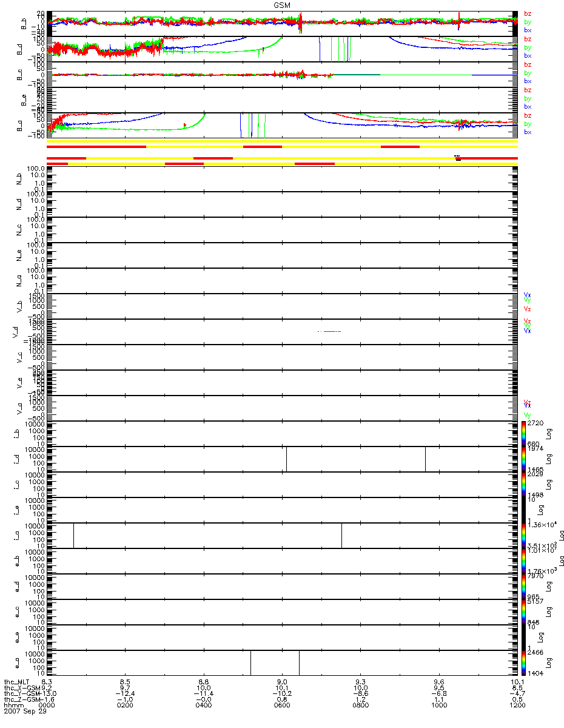564x728 pixels.
Task: Click the N_c density panel label
Action: click(x=20, y=230)
